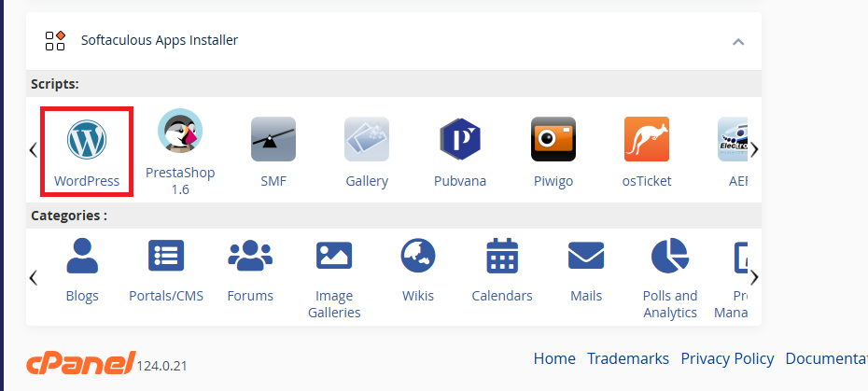Image resolution: width=868 pixels, height=391 pixels.
Task: Collapse the Softaculous Apps Installer panel
Action: click(738, 42)
